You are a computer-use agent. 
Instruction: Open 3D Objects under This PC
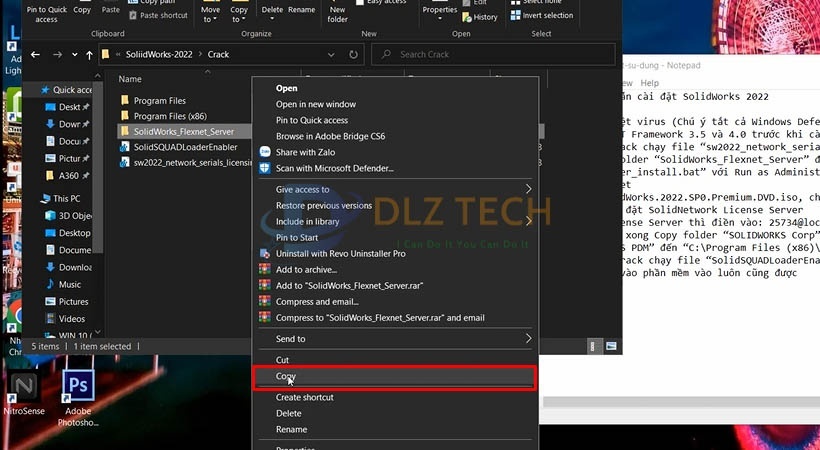click(69, 216)
